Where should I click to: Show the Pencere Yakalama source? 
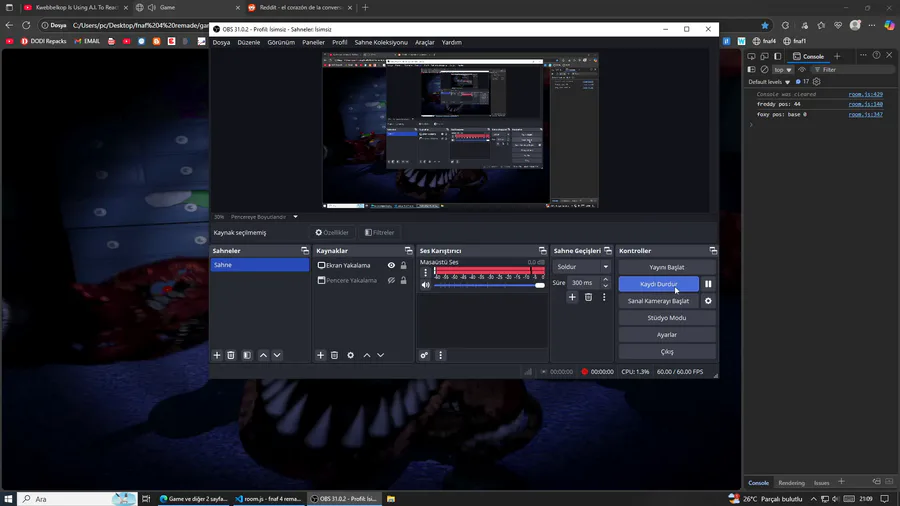(x=391, y=281)
